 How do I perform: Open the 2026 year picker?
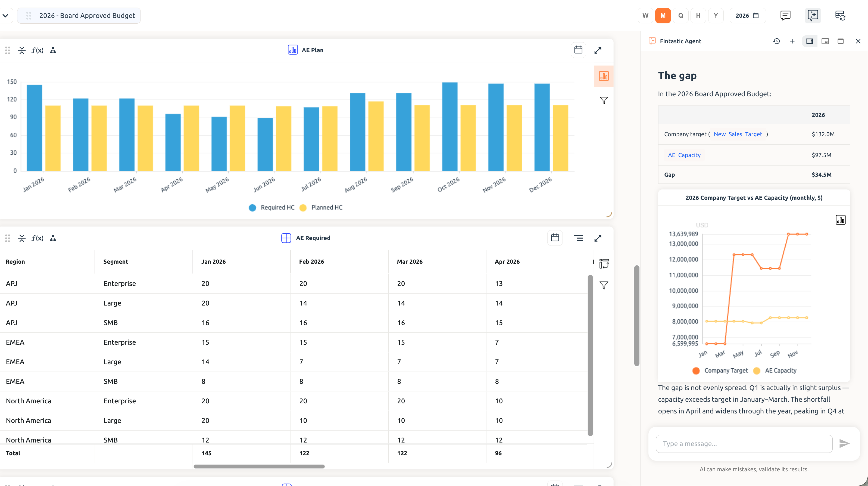(747, 15)
